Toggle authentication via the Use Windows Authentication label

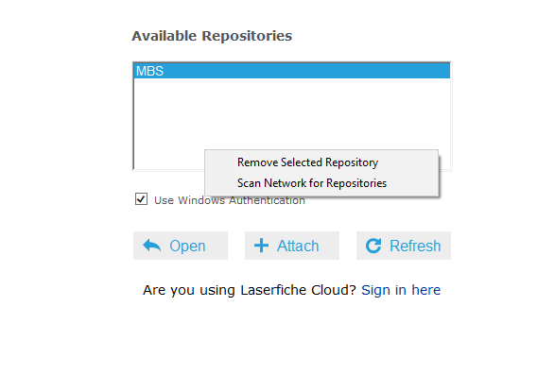coord(230,200)
